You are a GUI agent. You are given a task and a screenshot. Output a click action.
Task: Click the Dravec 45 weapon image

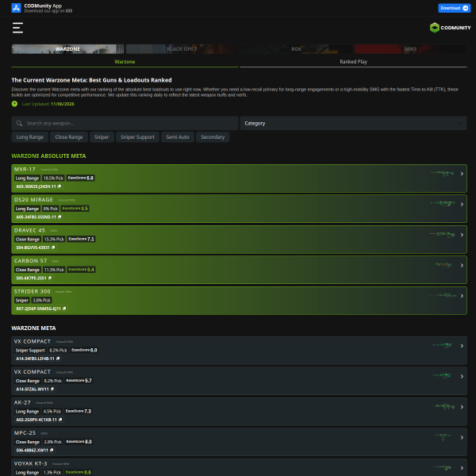pos(443,235)
